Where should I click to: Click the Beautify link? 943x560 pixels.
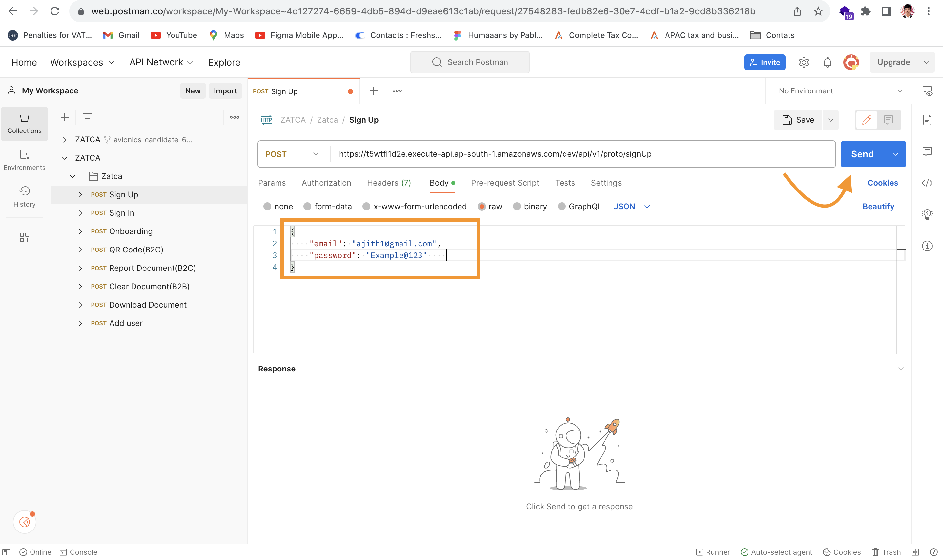tap(878, 207)
